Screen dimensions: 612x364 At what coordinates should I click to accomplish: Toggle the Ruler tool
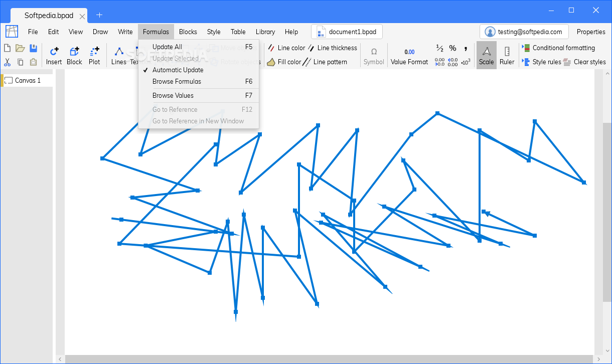pyautogui.click(x=507, y=56)
